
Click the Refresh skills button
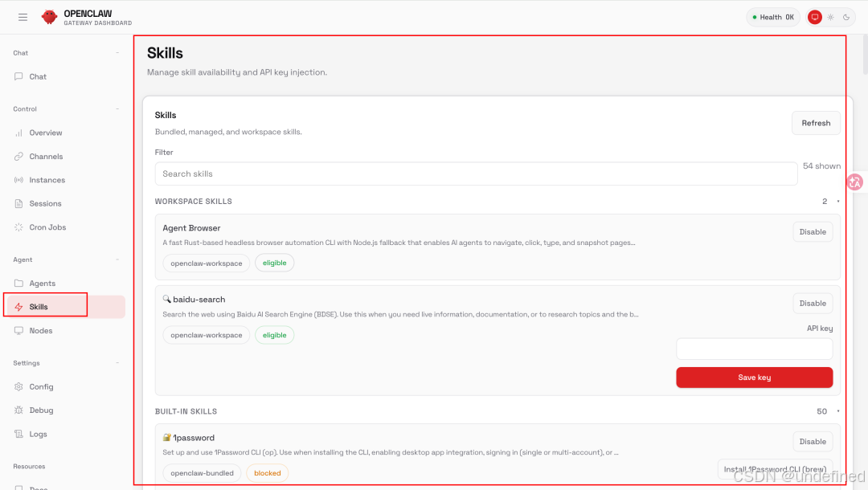tap(816, 123)
